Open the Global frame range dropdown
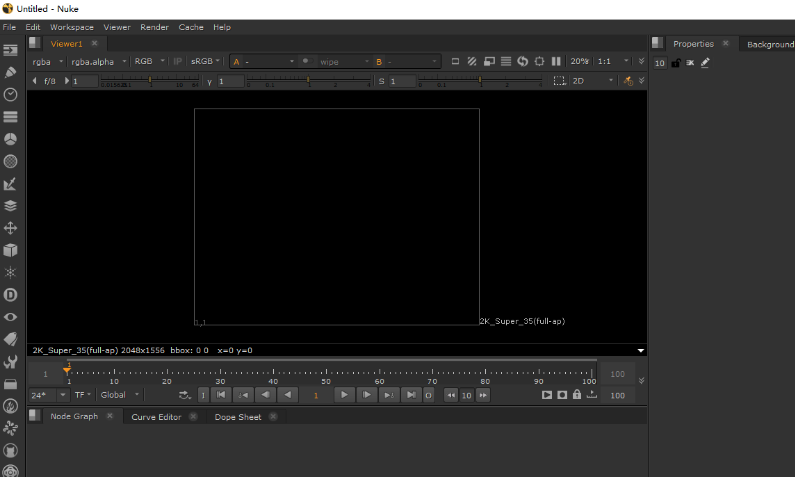Viewport: 795px width, 477px height. pos(120,395)
